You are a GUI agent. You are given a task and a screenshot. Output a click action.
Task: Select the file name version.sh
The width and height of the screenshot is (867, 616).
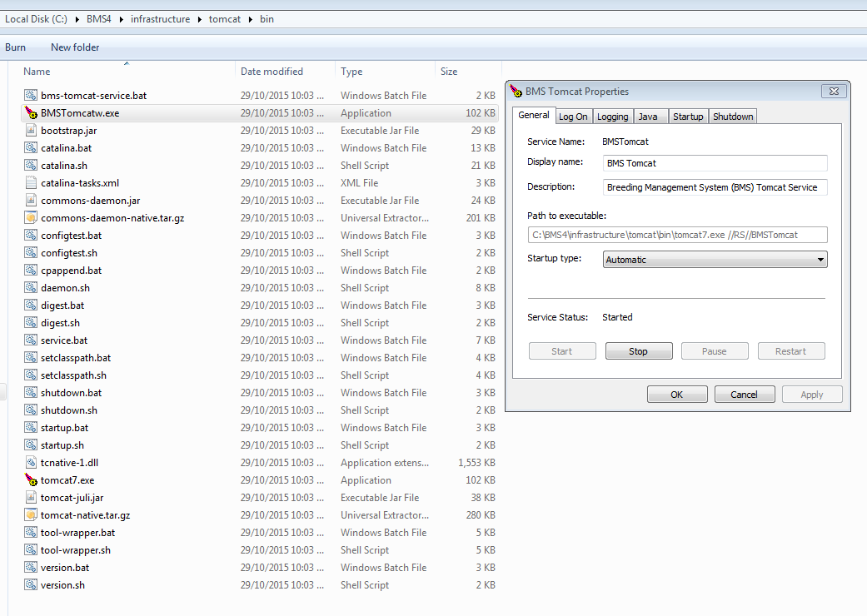click(63, 585)
